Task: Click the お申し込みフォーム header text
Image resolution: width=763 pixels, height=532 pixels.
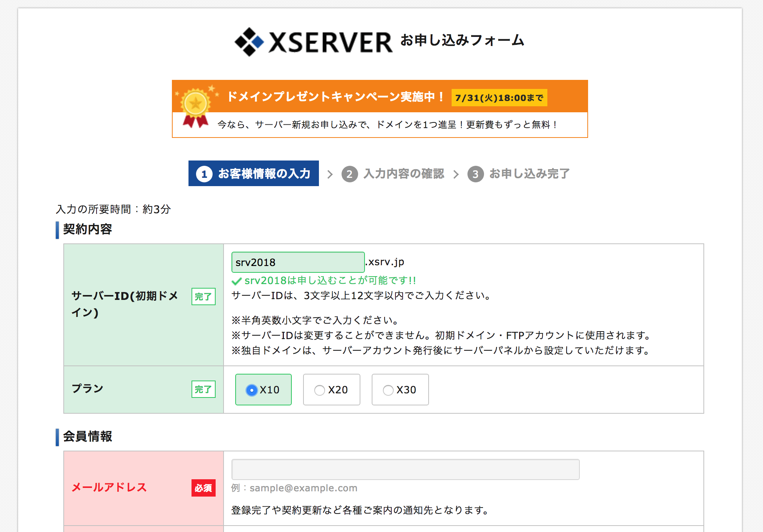Action: pos(462,40)
